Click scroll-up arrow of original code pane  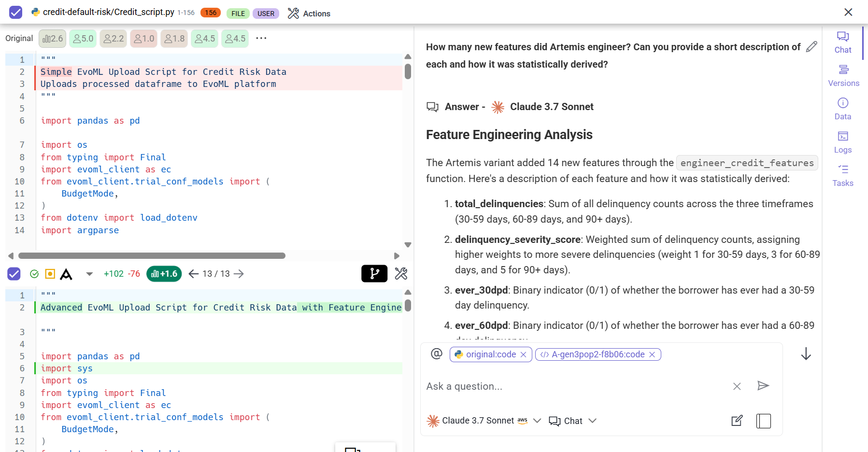(408, 57)
